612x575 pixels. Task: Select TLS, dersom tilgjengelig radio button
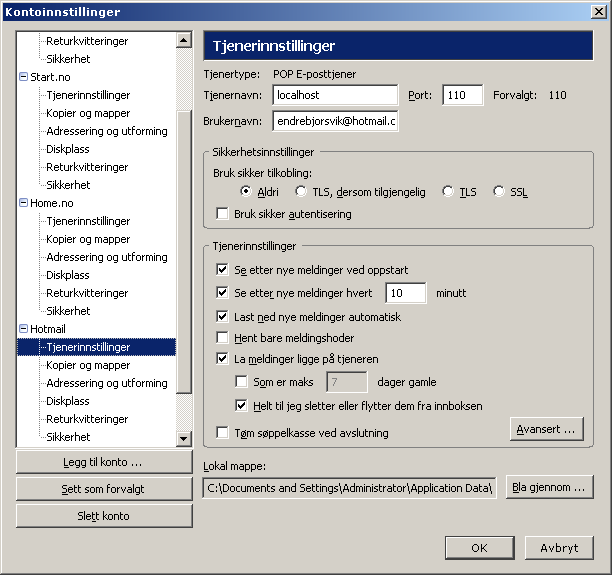[x=301, y=192]
